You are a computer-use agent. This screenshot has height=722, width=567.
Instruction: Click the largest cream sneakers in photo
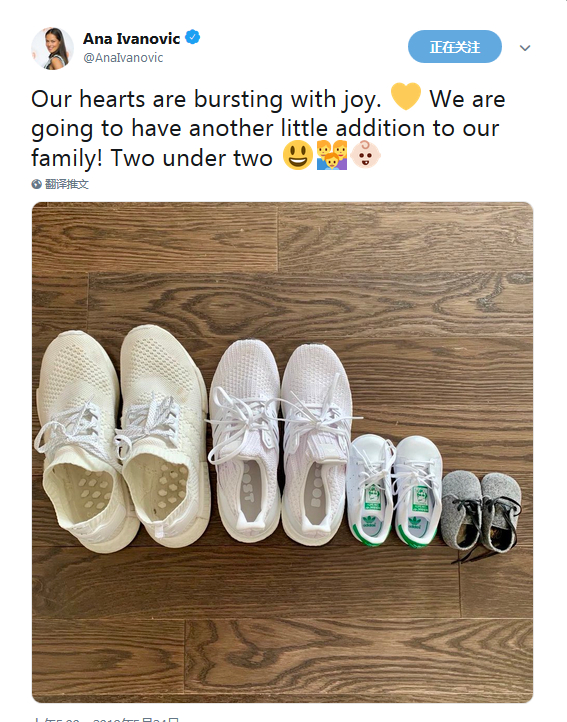pos(122,440)
